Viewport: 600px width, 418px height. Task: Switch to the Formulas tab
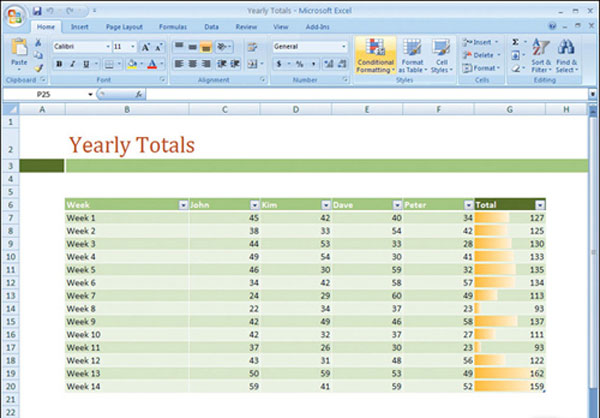[171, 27]
